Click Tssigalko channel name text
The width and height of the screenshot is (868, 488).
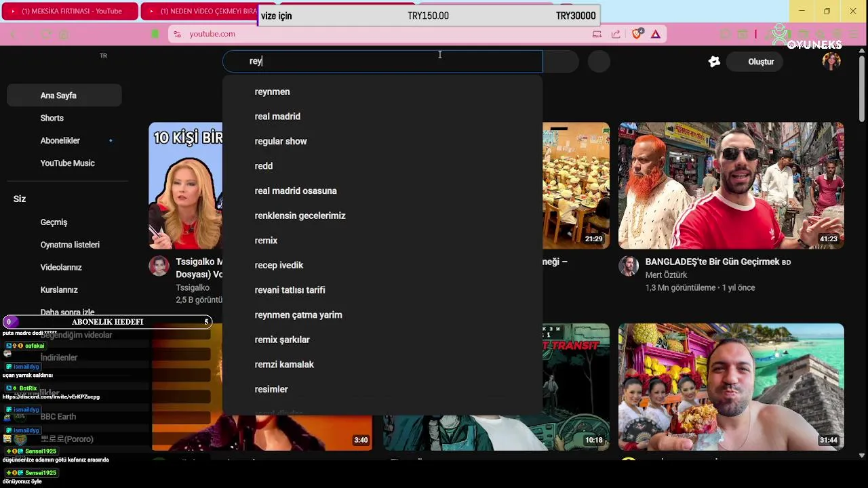(x=193, y=287)
